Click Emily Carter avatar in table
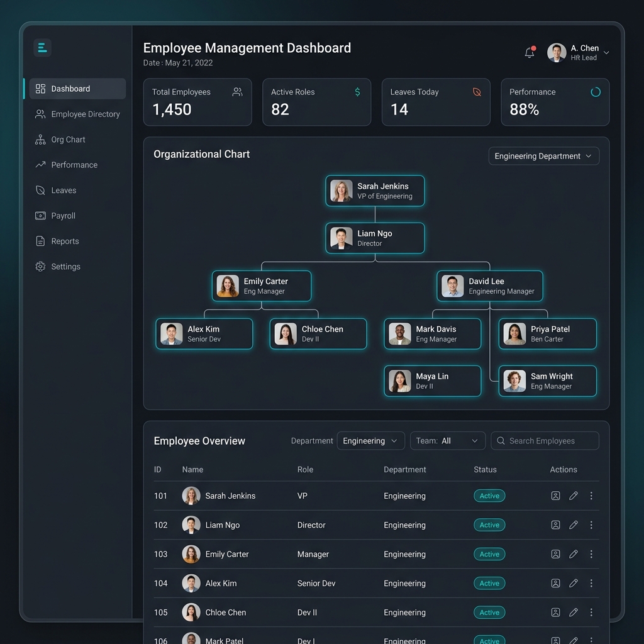This screenshot has width=644, height=644. [191, 554]
